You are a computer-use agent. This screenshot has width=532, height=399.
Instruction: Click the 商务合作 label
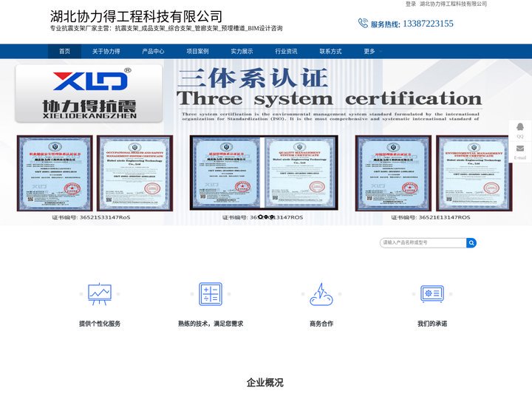(x=321, y=324)
